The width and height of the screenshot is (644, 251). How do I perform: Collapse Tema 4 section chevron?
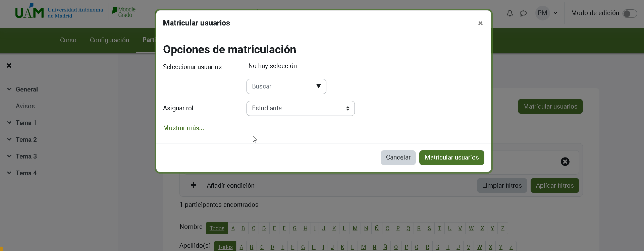point(9,173)
